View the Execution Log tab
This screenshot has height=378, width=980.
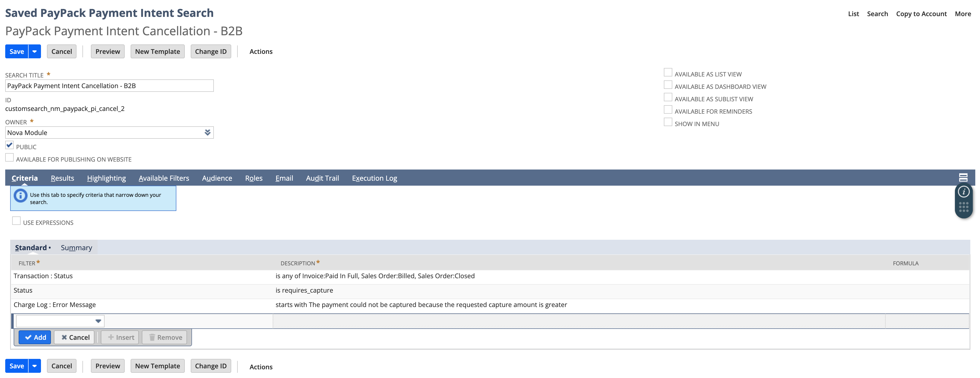point(374,178)
